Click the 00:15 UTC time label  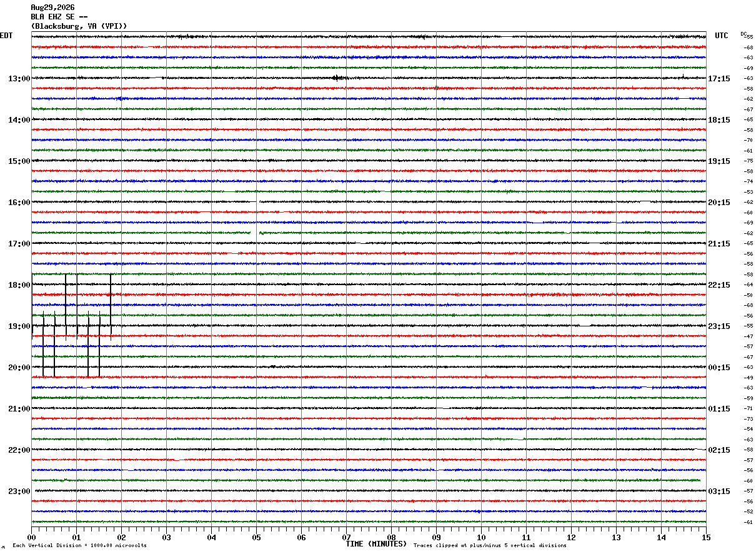[719, 368]
